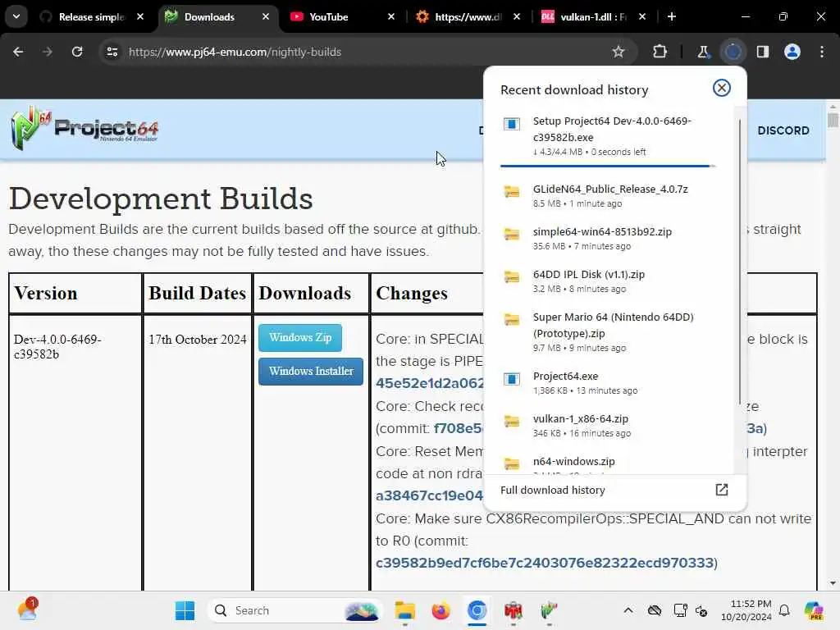Close the Downloads tab
840x630 pixels.
click(266, 16)
